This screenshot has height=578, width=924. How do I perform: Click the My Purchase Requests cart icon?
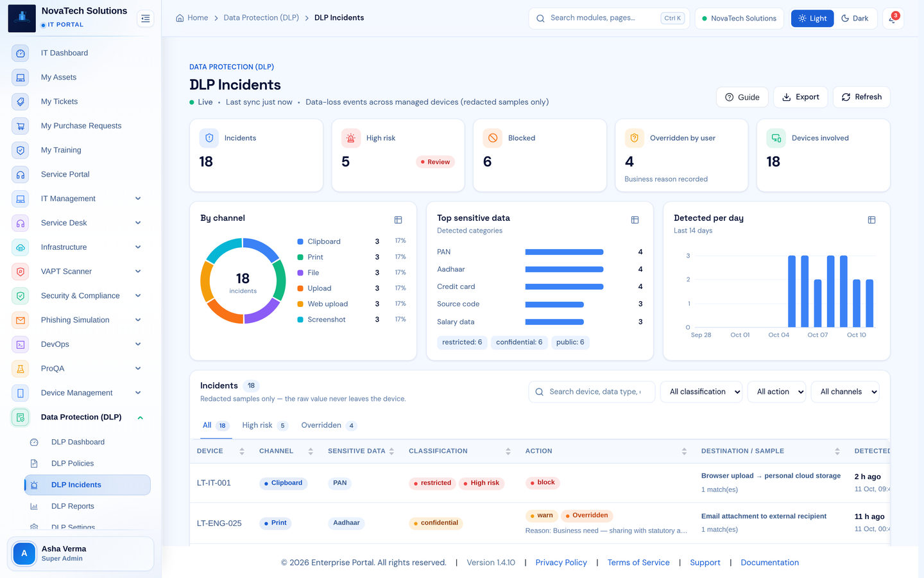pyautogui.click(x=21, y=126)
